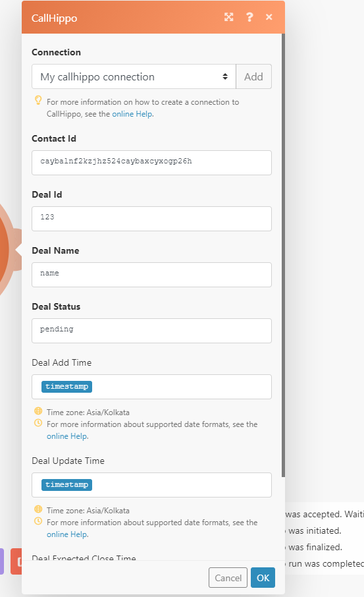Screen dimensions: 364x597
Task: Click the Contact Id label
Action: [x=53, y=138]
